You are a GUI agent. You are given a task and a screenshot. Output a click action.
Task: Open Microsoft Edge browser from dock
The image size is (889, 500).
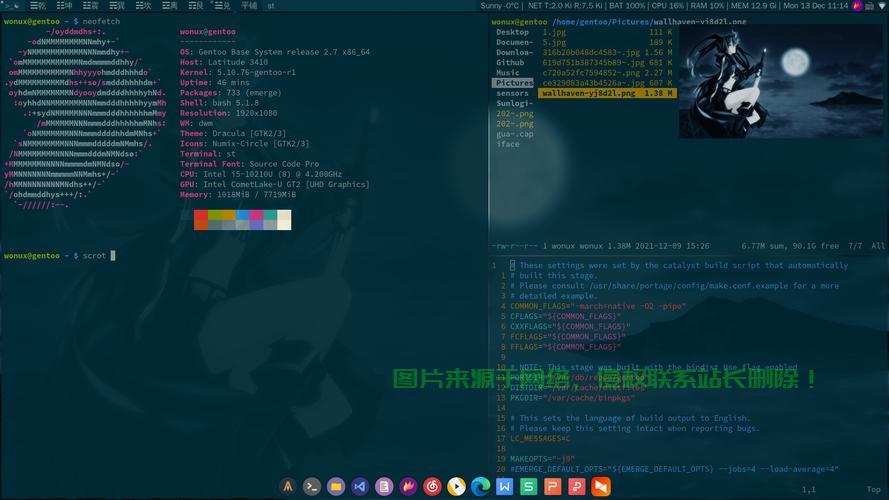coord(480,486)
